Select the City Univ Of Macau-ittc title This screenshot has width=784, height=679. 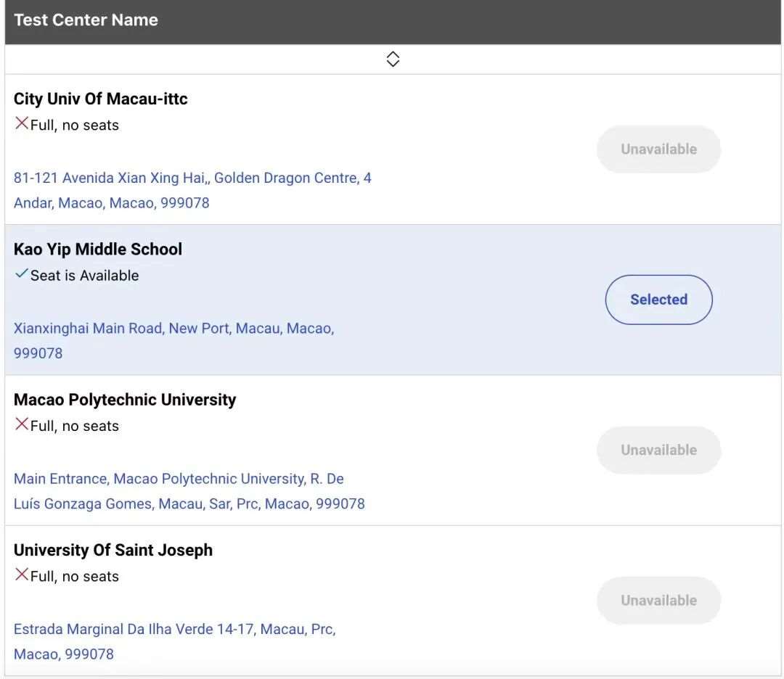[100, 99]
